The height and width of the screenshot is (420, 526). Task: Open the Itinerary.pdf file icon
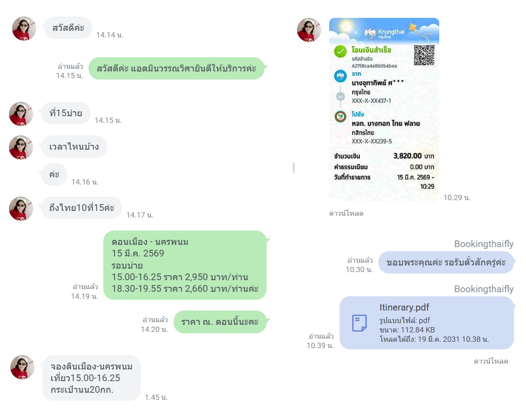359,323
